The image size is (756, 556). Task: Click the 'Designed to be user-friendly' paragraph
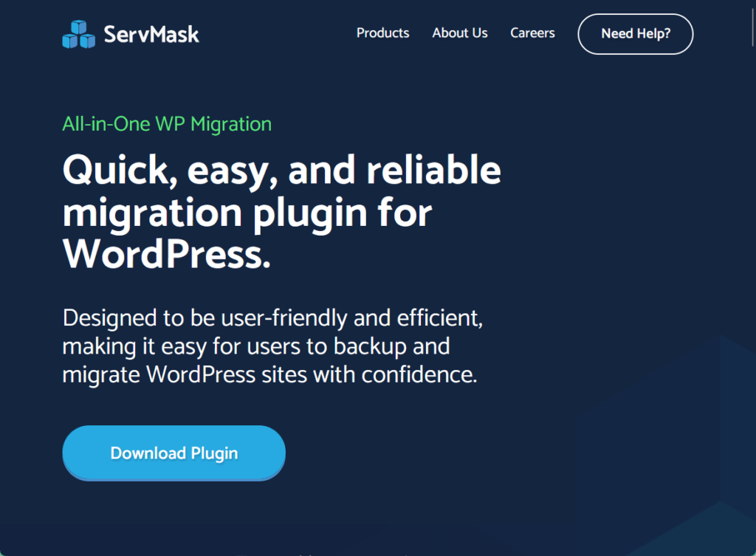(x=272, y=346)
